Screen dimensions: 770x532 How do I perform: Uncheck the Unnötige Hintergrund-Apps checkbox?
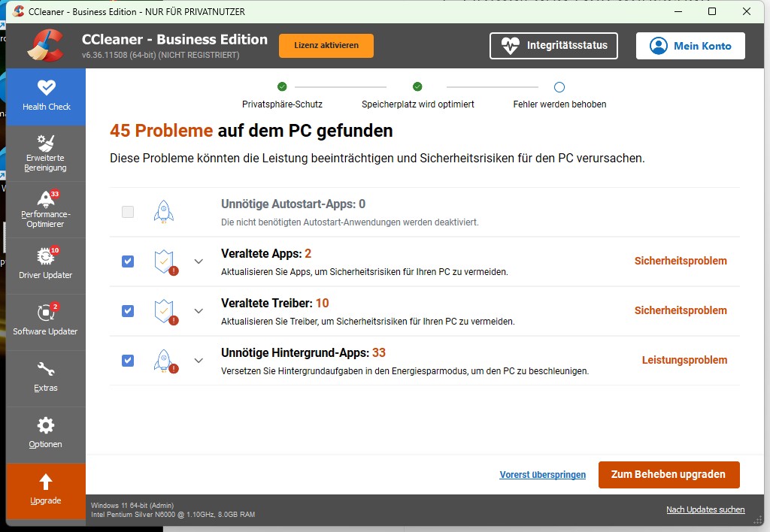(x=128, y=361)
